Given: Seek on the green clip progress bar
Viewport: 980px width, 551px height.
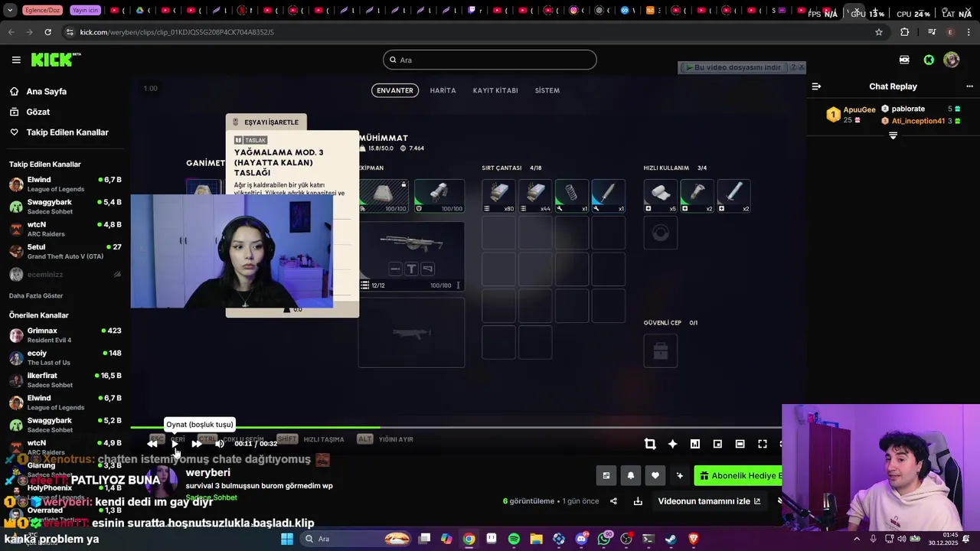Looking at the screenshot, I should (457, 428).
